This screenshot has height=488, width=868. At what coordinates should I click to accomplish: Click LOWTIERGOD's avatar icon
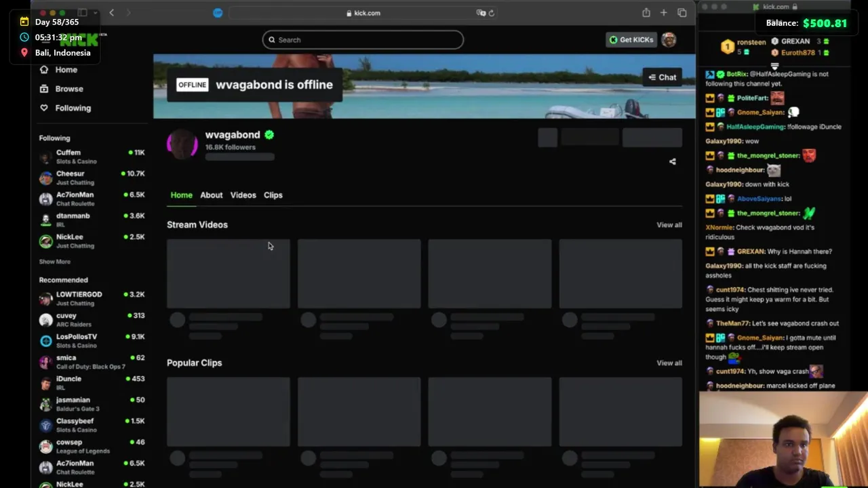click(45, 299)
